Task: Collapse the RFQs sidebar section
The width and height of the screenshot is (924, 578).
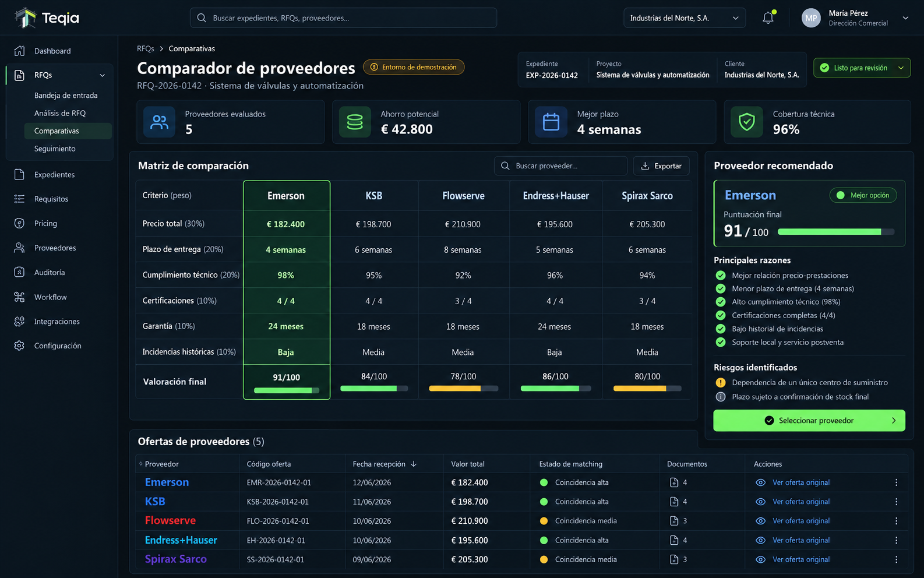Action: click(103, 75)
